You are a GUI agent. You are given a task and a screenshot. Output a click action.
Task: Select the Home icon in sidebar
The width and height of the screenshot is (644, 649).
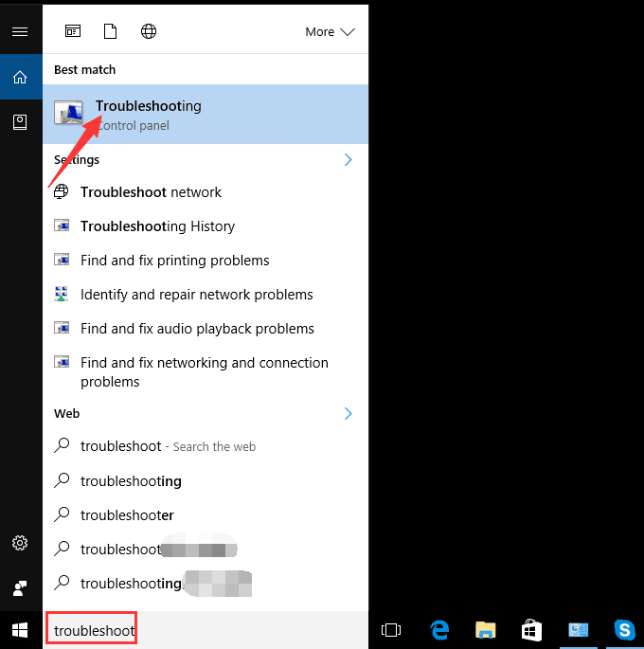[x=20, y=77]
